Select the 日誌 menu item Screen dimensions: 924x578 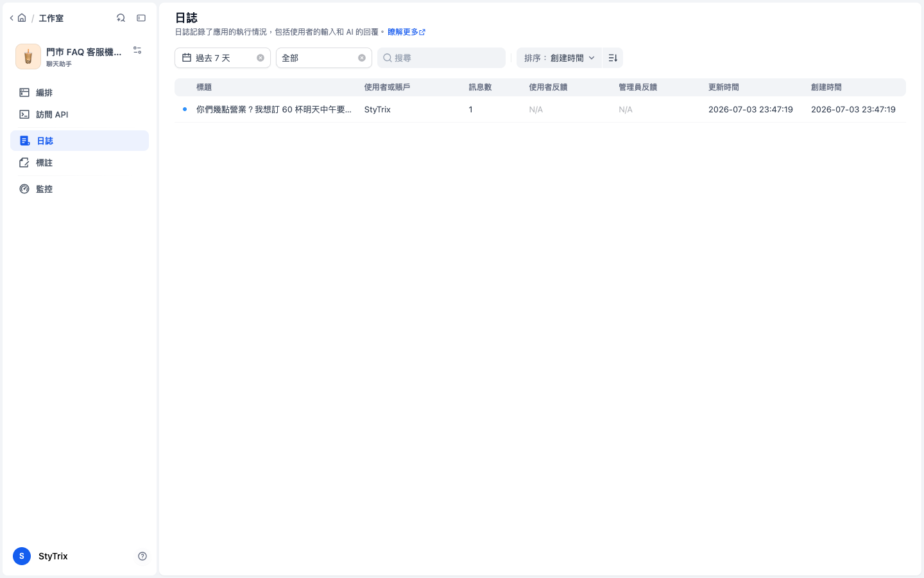(80, 141)
